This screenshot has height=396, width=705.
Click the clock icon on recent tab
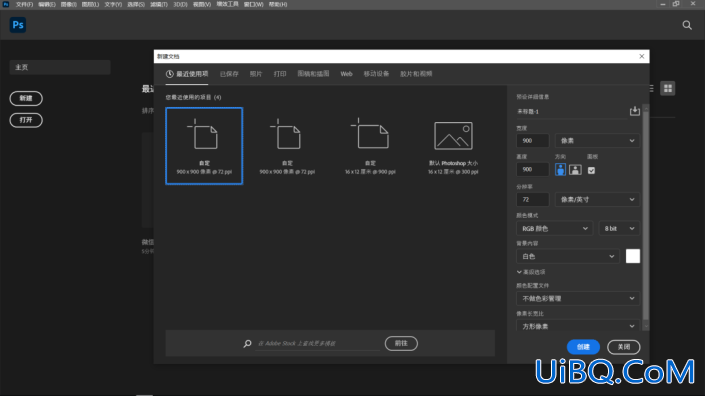point(170,74)
